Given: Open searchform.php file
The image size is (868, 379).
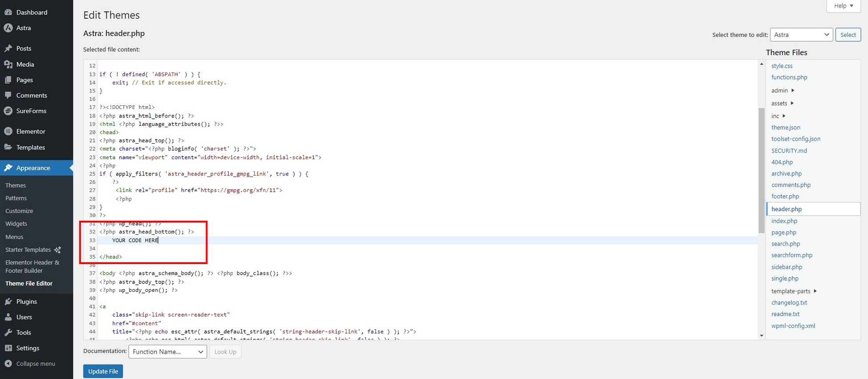Looking at the screenshot, I should point(792,255).
